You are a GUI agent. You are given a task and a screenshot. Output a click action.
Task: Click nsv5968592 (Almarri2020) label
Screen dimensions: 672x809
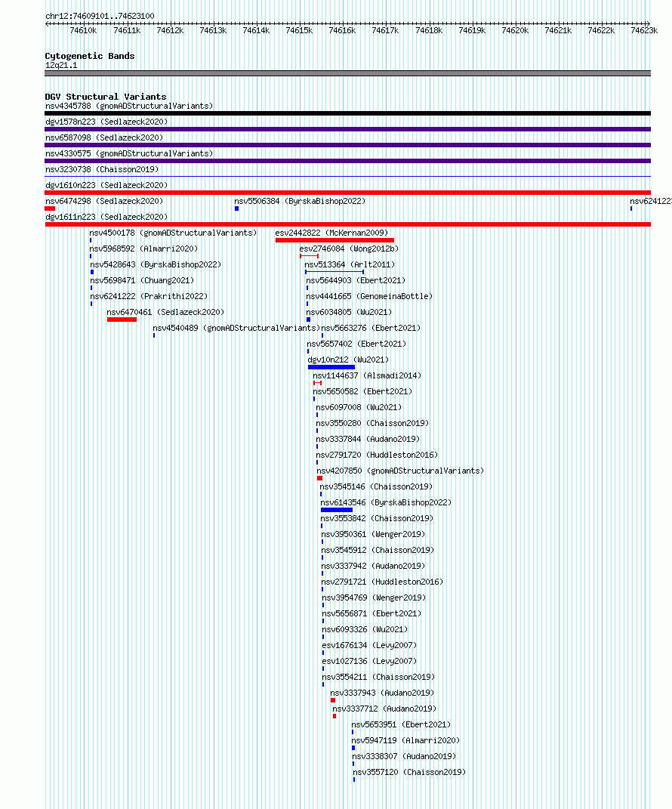click(144, 249)
